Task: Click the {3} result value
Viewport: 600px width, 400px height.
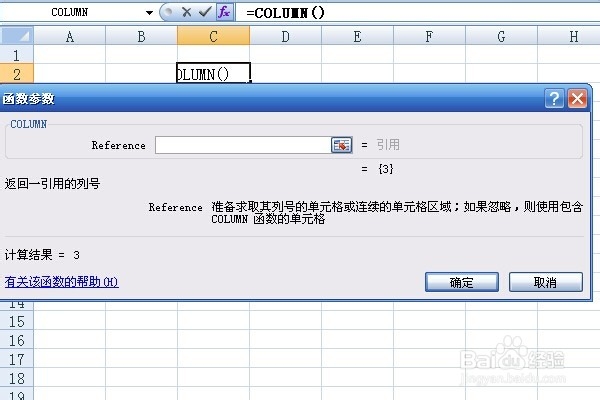Action: click(x=386, y=168)
